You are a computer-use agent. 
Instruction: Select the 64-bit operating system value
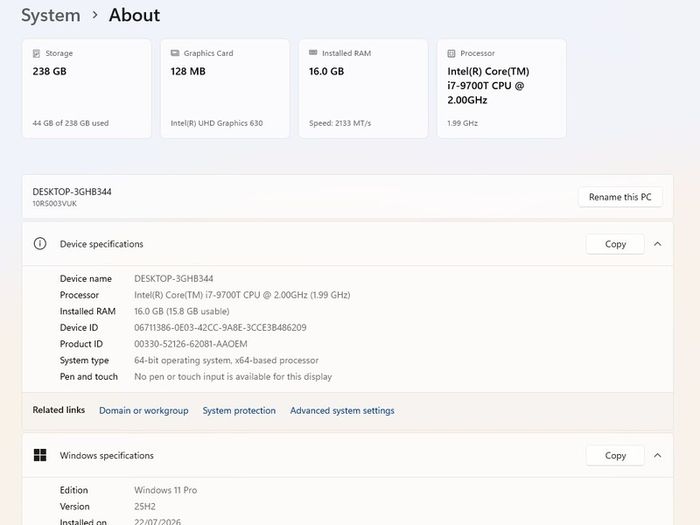[226, 360]
